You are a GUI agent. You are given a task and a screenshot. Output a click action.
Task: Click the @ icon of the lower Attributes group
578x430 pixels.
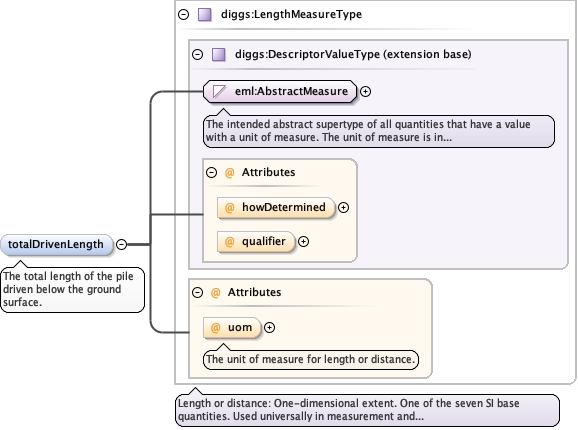(215, 293)
